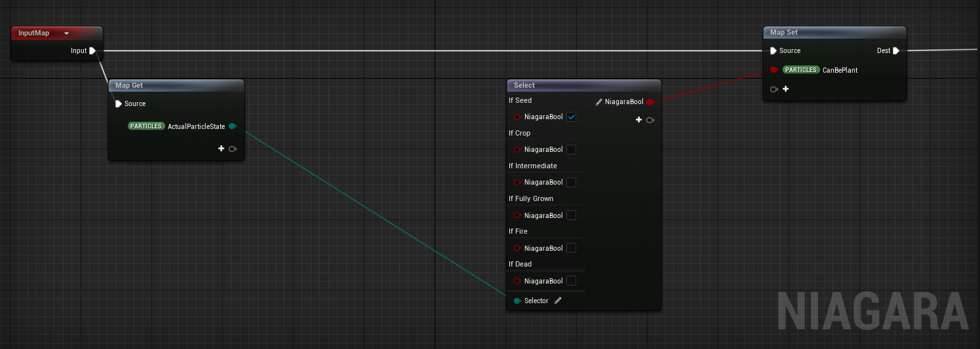Add a new pin on Map Get node

(x=222, y=149)
